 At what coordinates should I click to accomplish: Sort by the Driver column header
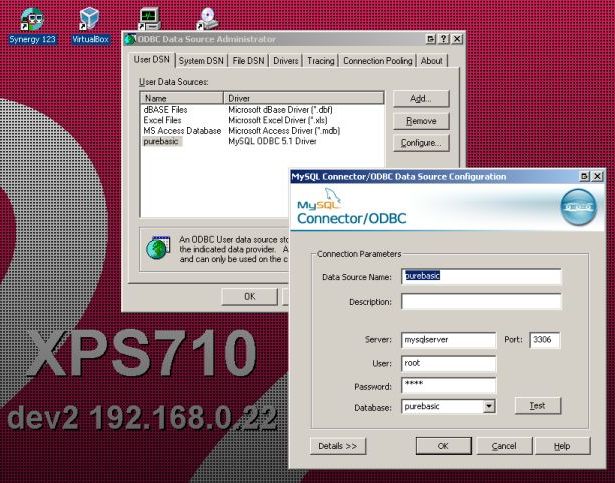click(304, 98)
